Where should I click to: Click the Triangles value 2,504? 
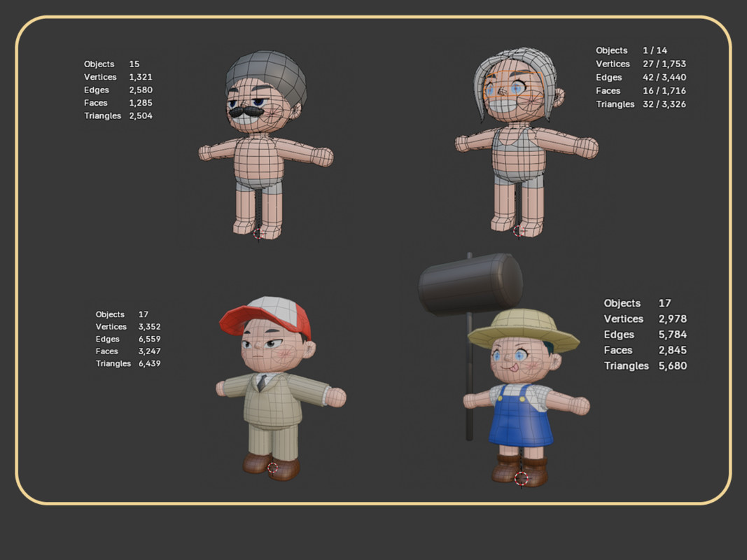(x=141, y=115)
